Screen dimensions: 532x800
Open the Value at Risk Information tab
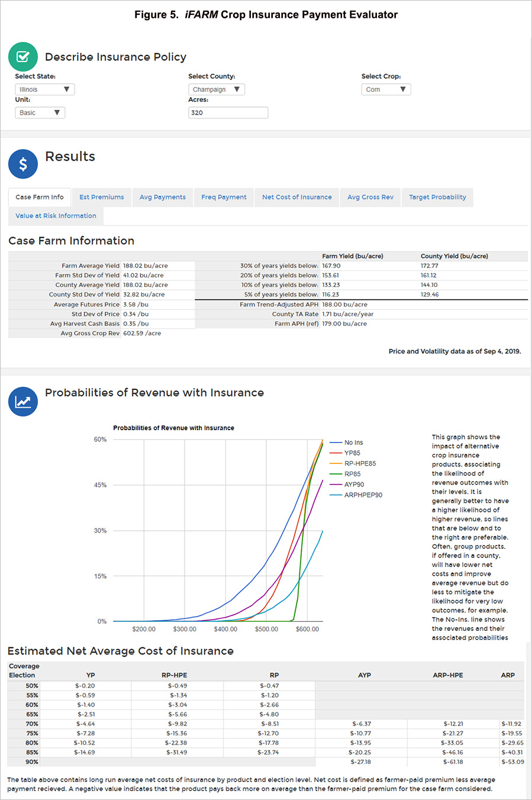[x=56, y=216]
